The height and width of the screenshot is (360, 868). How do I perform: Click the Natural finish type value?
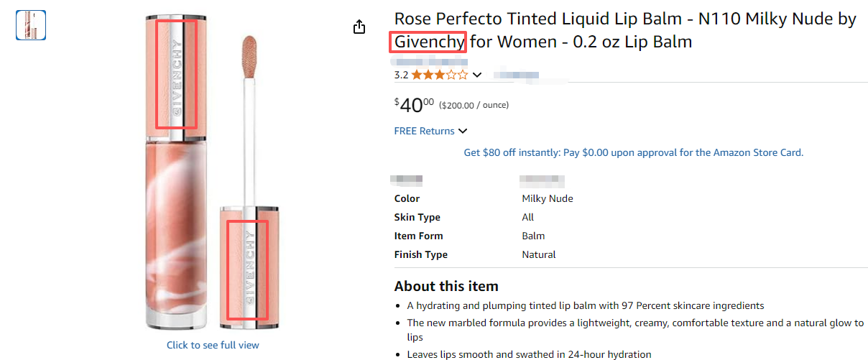(538, 254)
